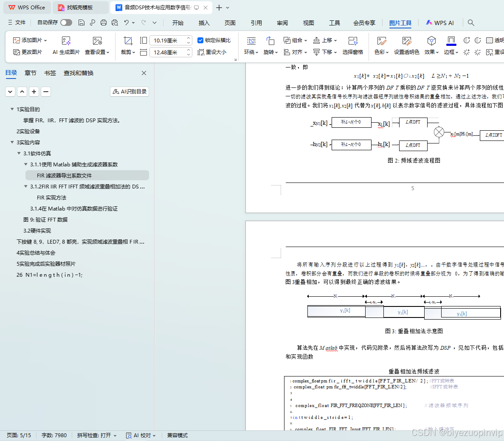Open the 会员专享 ribbon tab

pos(364,23)
